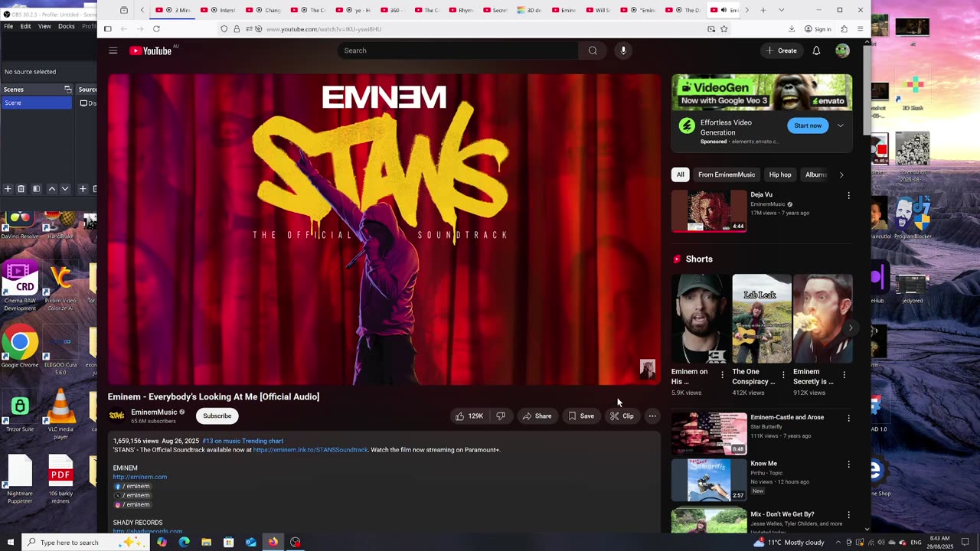Open the YouTube account avatar menu

click(842, 51)
